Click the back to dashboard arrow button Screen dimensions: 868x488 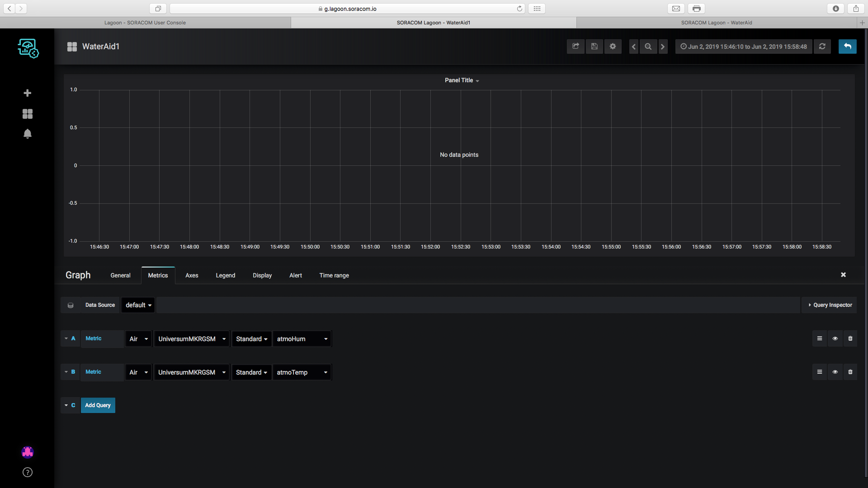847,47
